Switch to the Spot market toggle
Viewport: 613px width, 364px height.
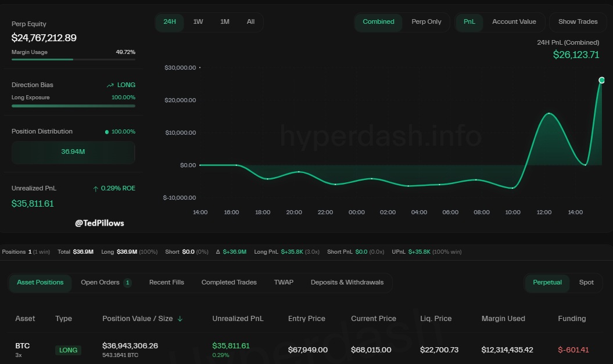pyautogui.click(x=586, y=282)
